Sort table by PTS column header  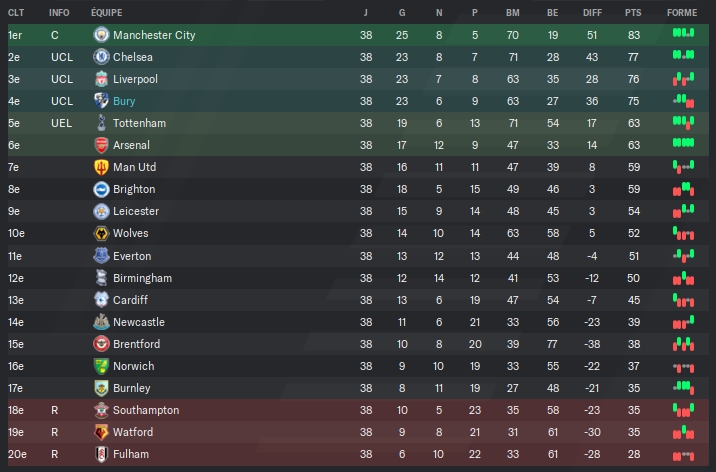[x=633, y=13]
